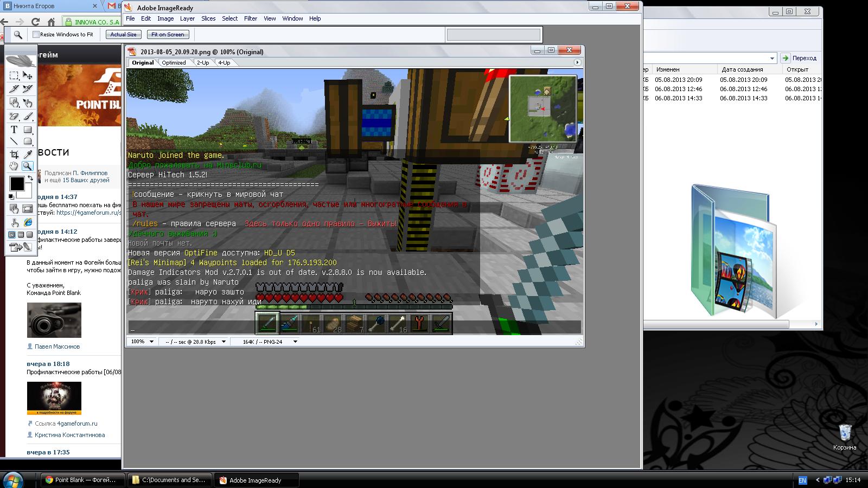This screenshot has height=488, width=868.
Task: Click browser reload button
Action: coord(35,22)
